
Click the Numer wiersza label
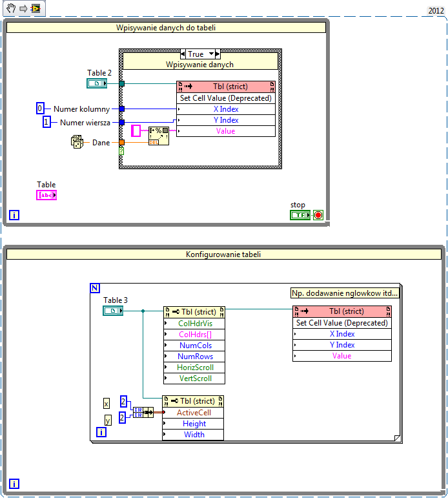[85, 123]
